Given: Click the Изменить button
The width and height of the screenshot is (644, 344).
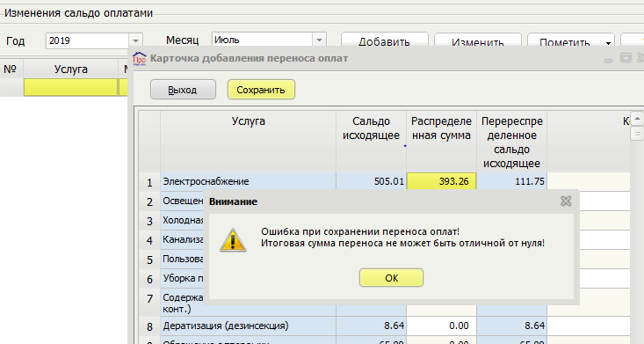Looking at the screenshot, I should tap(478, 40).
